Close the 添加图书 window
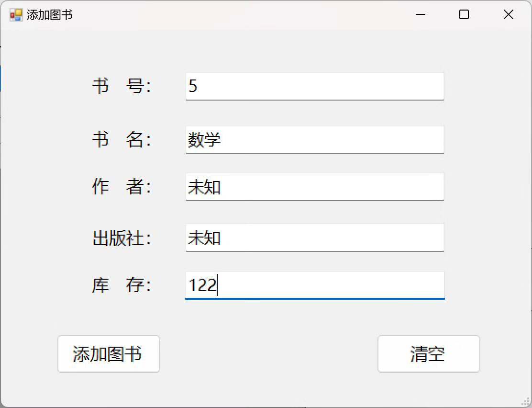The height and width of the screenshot is (408, 532). pyautogui.click(x=508, y=15)
